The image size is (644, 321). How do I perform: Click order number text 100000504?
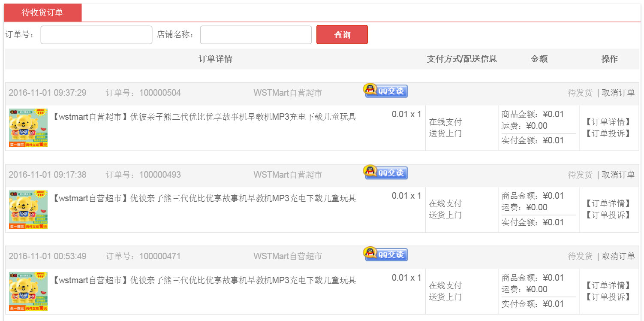pos(160,93)
